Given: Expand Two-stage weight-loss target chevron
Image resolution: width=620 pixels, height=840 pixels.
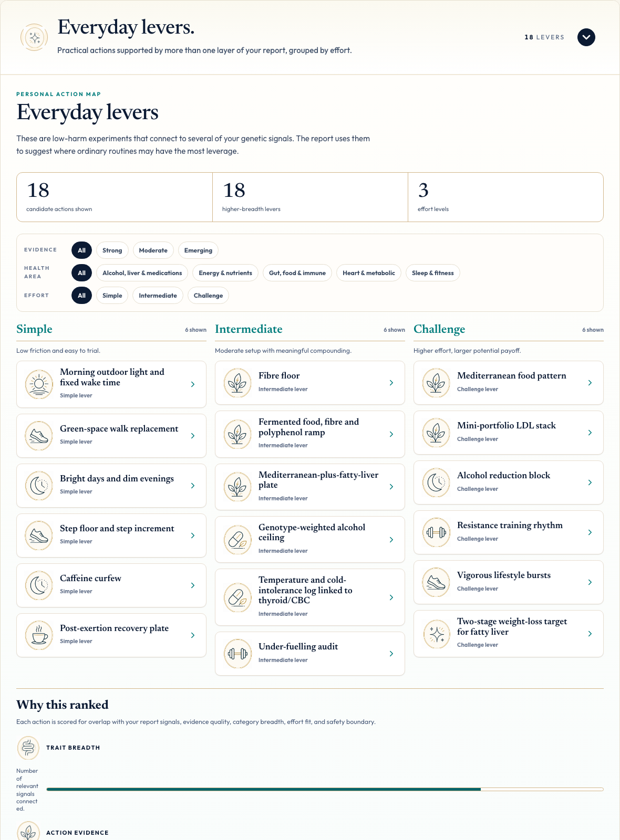Looking at the screenshot, I should pos(590,634).
